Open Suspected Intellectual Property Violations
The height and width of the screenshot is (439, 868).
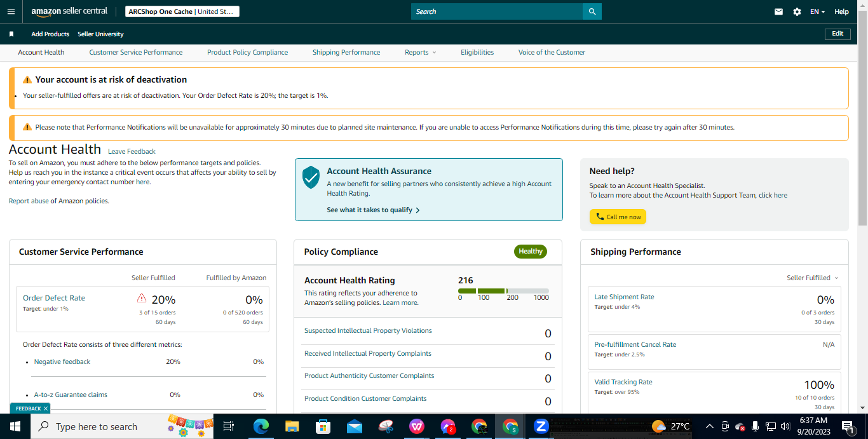point(368,330)
